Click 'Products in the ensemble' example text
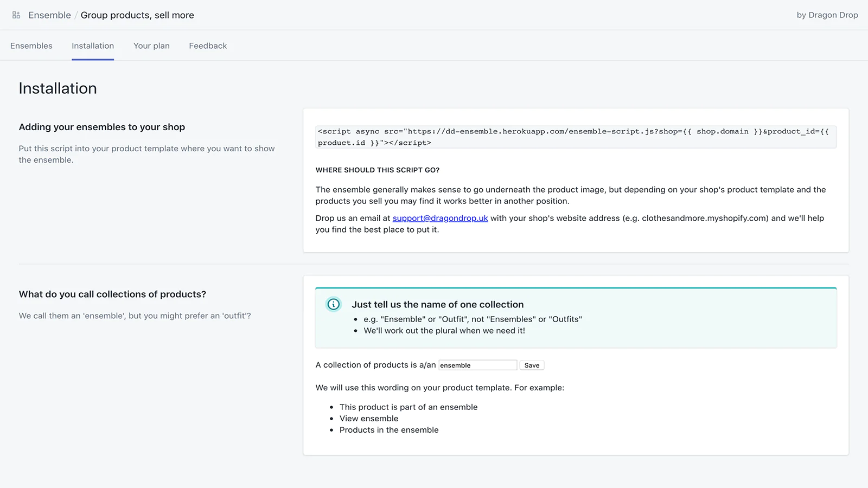This screenshot has width=868, height=488. click(x=389, y=430)
